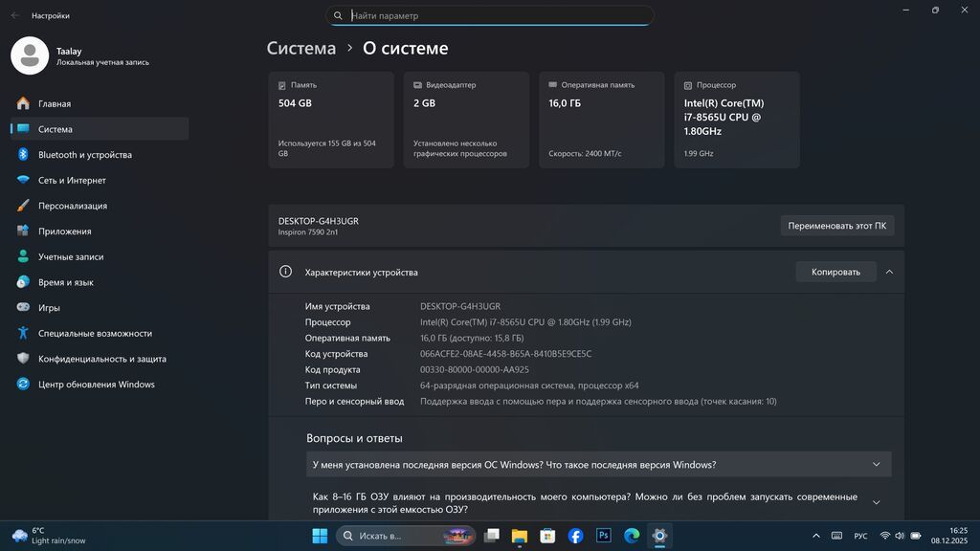Open the Оперативная память 16,0 ГБ card
Image resolution: width=980 pixels, height=551 pixels.
(x=601, y=120)
